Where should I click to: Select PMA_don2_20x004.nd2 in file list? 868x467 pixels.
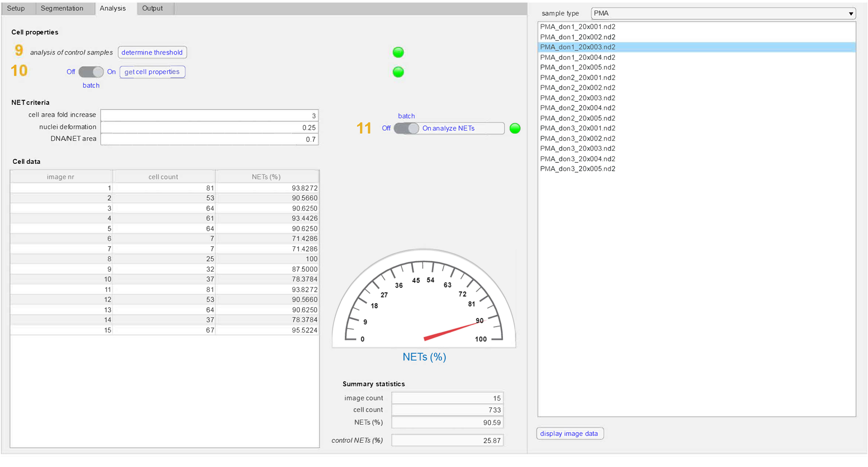pos(577,108)
